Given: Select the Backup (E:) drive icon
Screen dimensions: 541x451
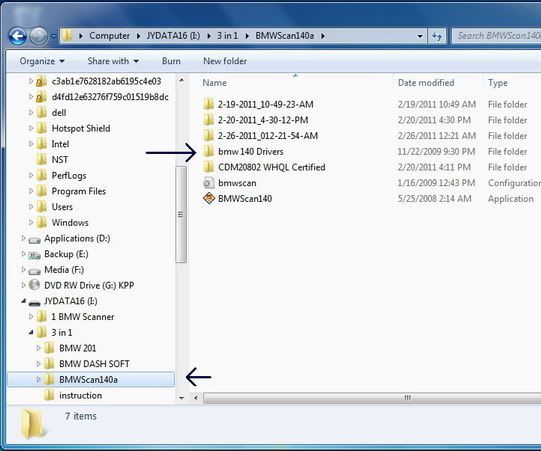Looking at the screenshot, I should [x=35, y=255].
